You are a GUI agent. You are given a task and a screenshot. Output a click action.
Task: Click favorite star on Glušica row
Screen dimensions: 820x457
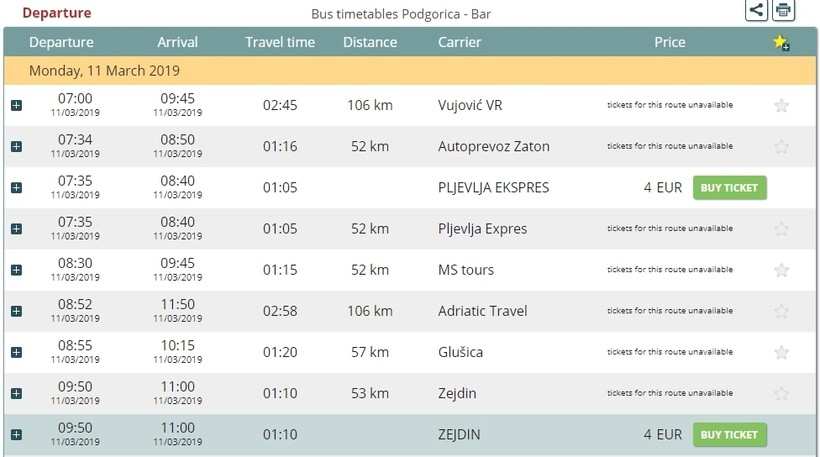point(781,352)
